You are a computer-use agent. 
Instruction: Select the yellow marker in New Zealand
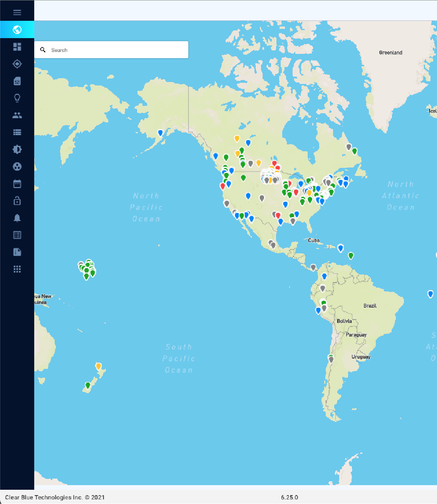click(x=99, y=366)
